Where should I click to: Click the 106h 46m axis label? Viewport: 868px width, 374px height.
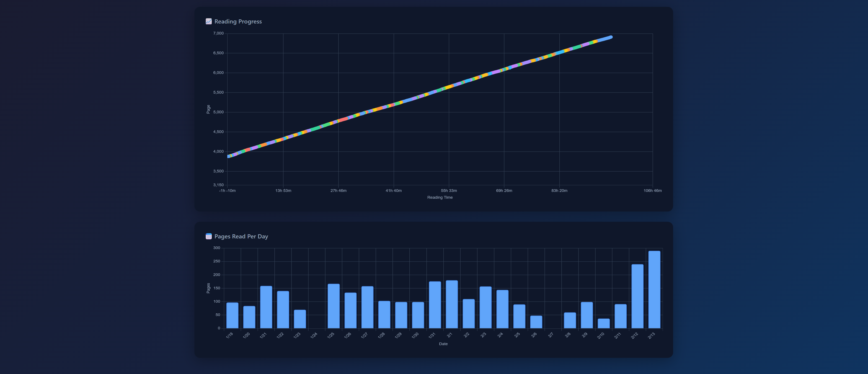[652, 191]
